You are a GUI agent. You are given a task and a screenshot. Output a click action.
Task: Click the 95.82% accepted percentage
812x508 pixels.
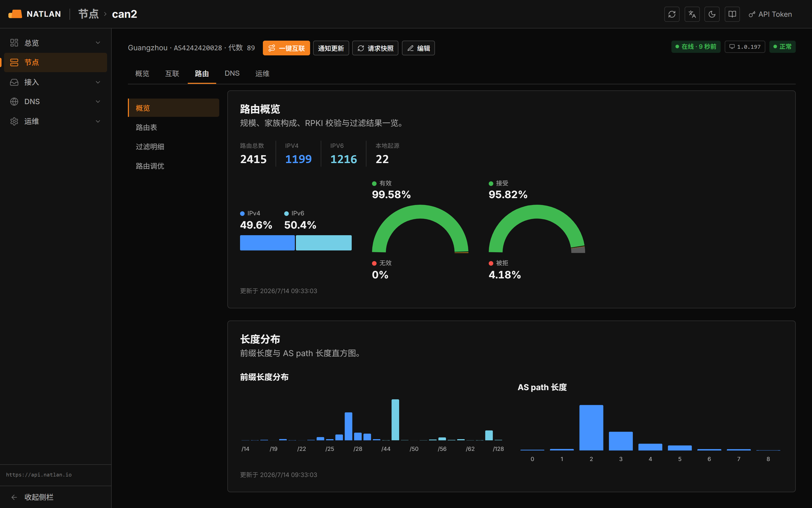point(508,195)
